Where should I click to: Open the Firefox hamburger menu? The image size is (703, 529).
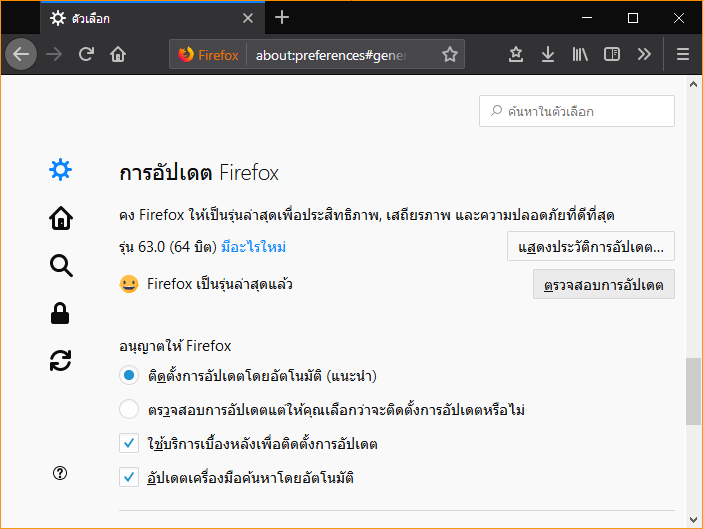tap(683, 54)
